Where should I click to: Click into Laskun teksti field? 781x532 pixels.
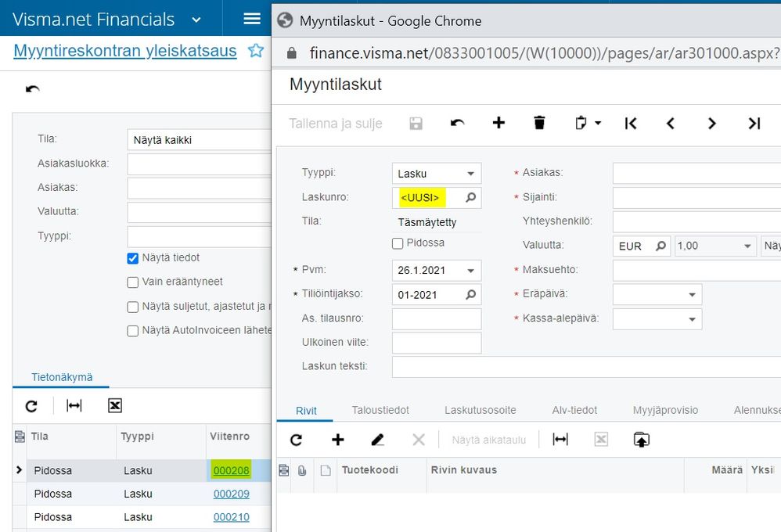click(x=586, y=367)
